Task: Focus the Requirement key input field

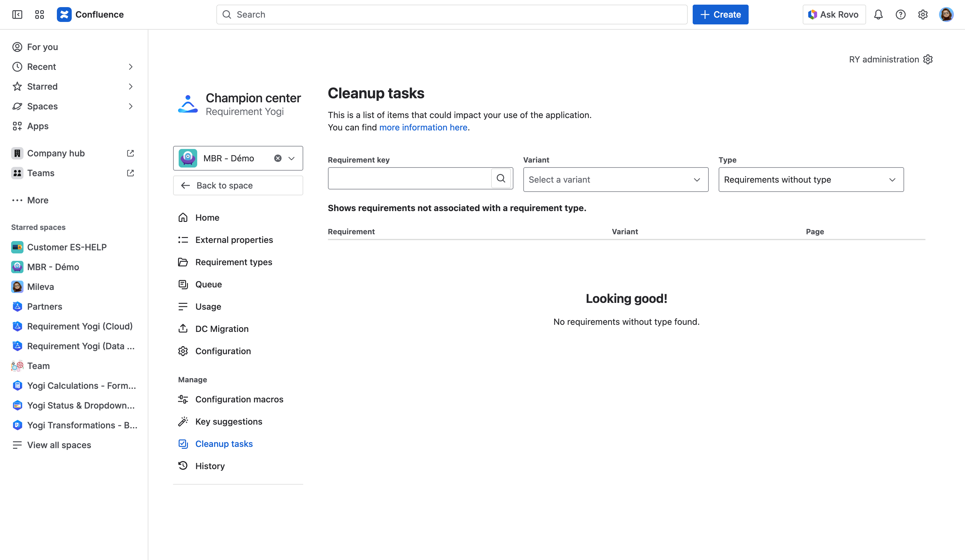Action: coord(409,178)
